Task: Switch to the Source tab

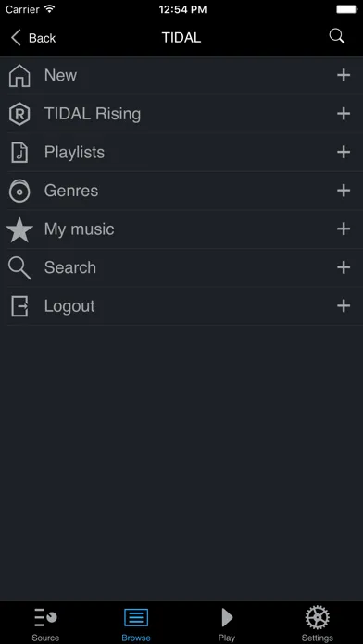Action: pyautogui.click(x=45, y=624)
